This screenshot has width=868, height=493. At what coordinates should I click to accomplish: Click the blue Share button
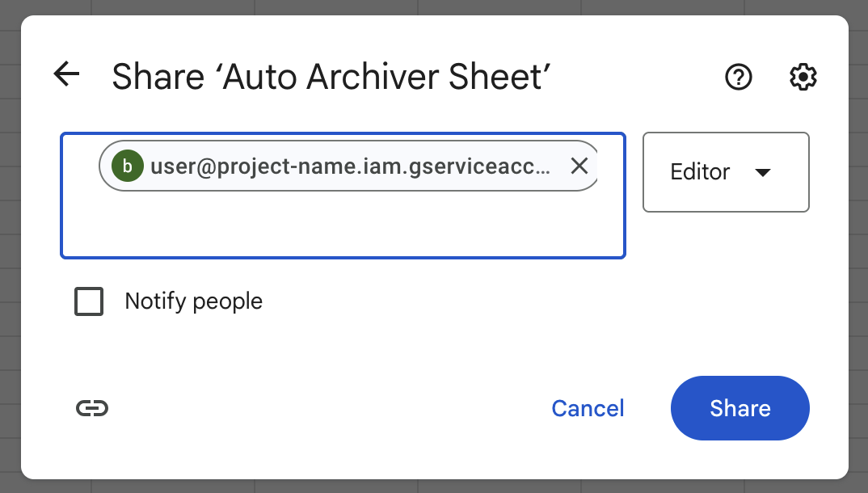click(740, 408)
